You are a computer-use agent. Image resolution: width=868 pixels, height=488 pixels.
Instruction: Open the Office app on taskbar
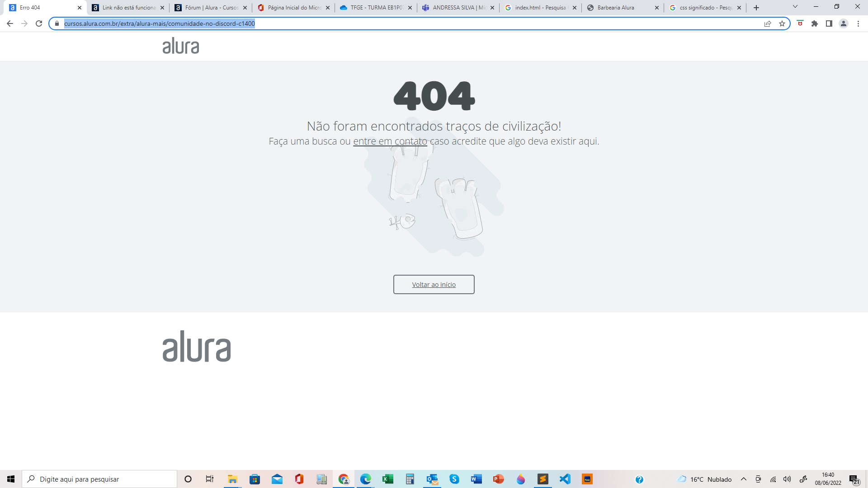pos(299,479)
